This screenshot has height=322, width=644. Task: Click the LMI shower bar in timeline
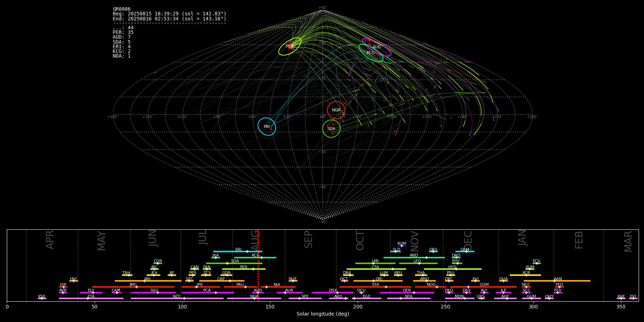click(x=375, y=263)
